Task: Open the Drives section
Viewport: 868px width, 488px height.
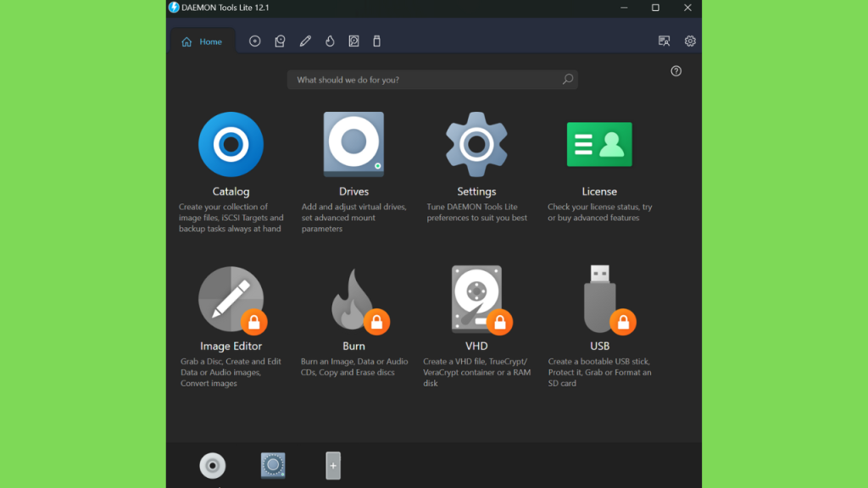Action: [353, 145]
